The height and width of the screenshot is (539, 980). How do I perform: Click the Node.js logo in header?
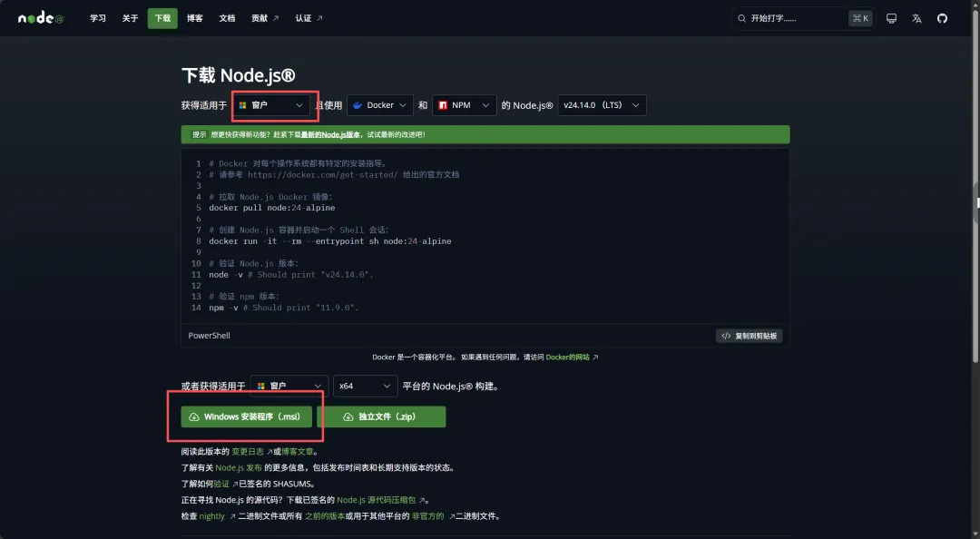point(41,18)
